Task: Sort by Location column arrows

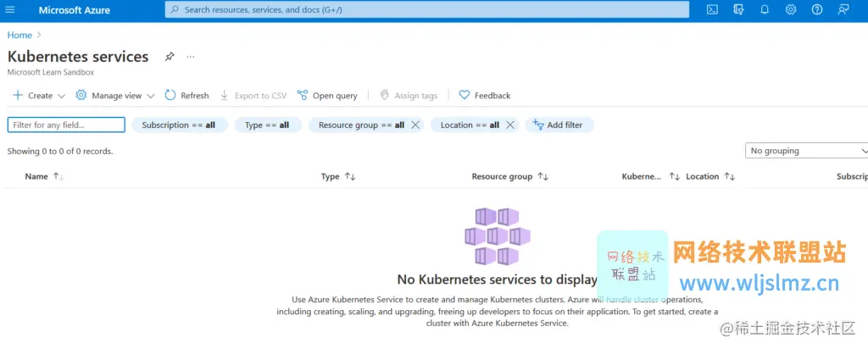Action: [x=730, y=176]
